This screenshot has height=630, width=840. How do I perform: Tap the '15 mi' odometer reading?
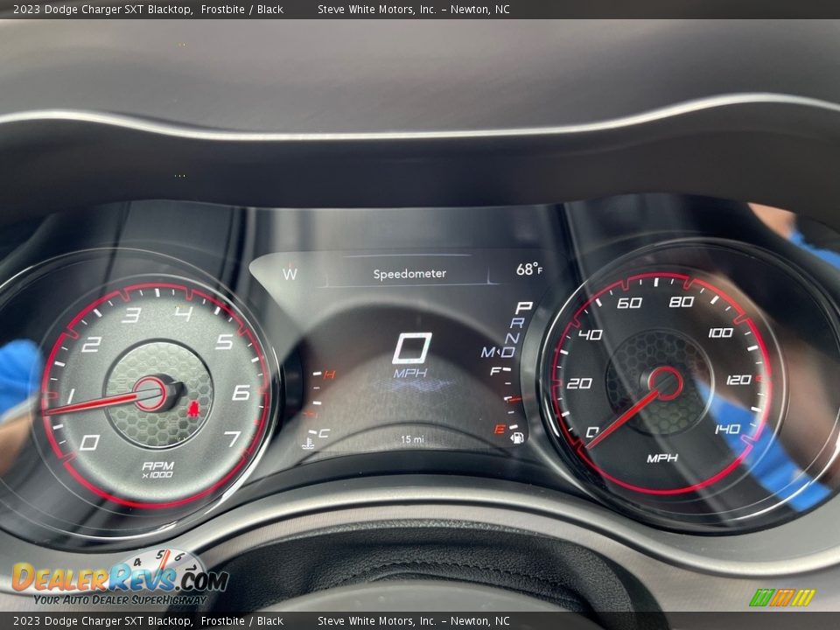[412, 439]
